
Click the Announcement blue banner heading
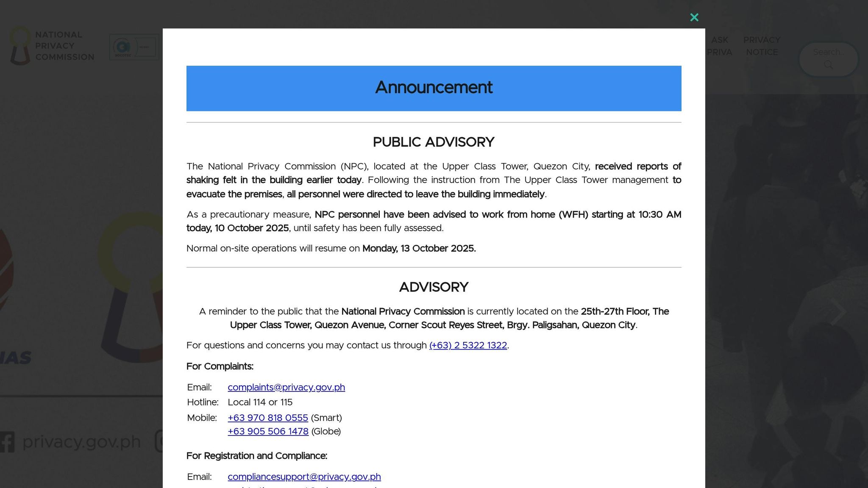pos(434,88)
